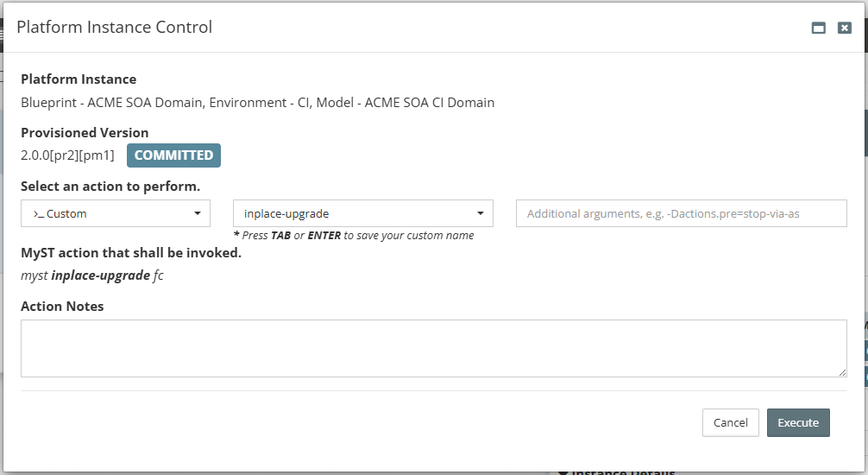This screenshot has width=868, height=475.
Task: Select the provisioned version 2.0.0[pr2][pm1] text
Action: point(67,155)
